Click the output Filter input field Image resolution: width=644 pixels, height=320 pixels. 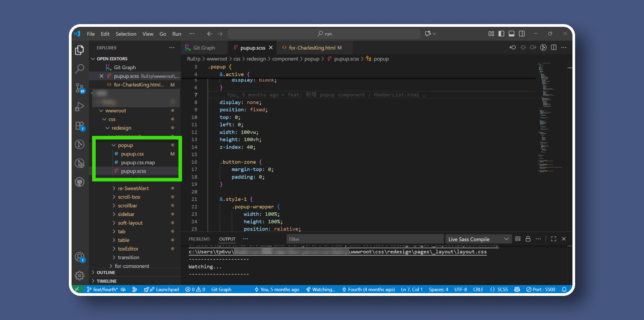tap(364, 239)
